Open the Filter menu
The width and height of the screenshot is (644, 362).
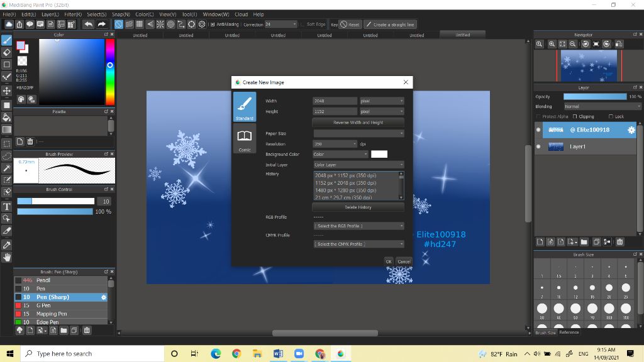(x=73, y=14)
